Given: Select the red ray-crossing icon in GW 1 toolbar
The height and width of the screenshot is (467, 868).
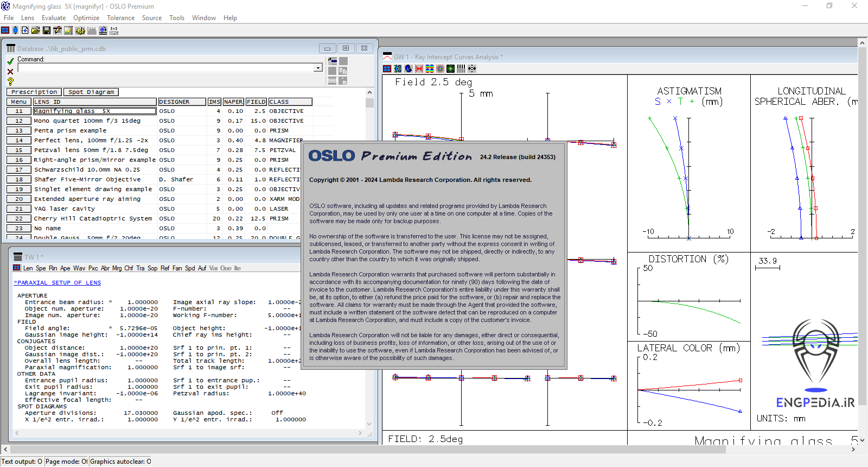Looking at the screenshot, I should point(419,68).
